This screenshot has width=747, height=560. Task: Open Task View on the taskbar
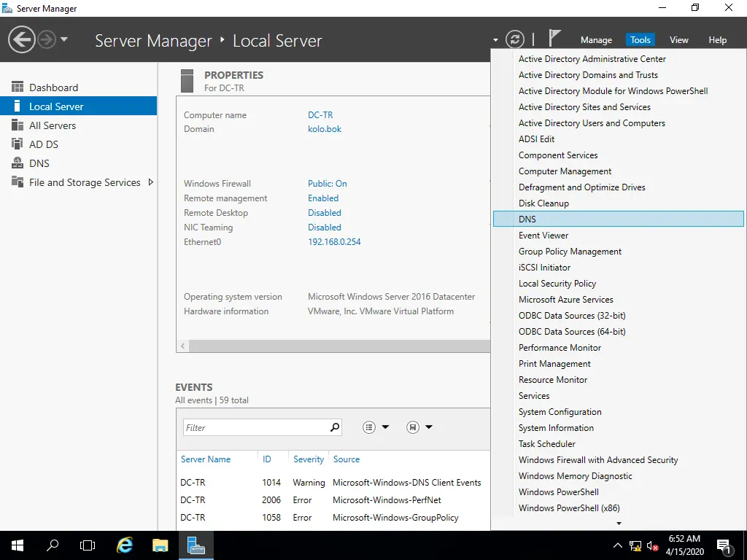(88, 545)
